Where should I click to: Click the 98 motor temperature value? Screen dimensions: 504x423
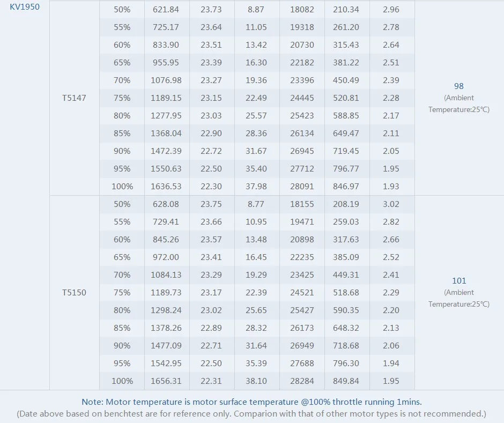pyautogui.click(x=458, y=86)
